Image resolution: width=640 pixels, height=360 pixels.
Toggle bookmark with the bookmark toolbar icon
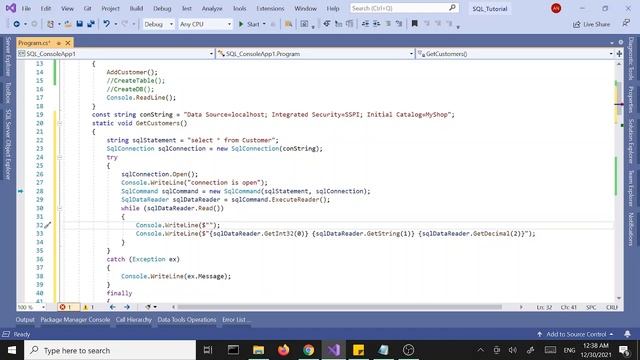pyautogui.click(x=415, y=24)
